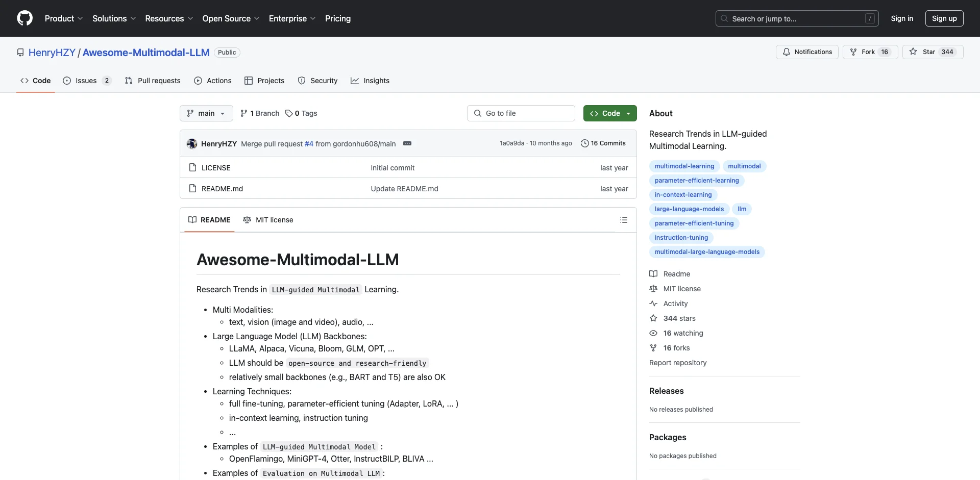980x480 pixels.
Task: Open HenryHZY owner profile link
Action: tap(52, 53)
